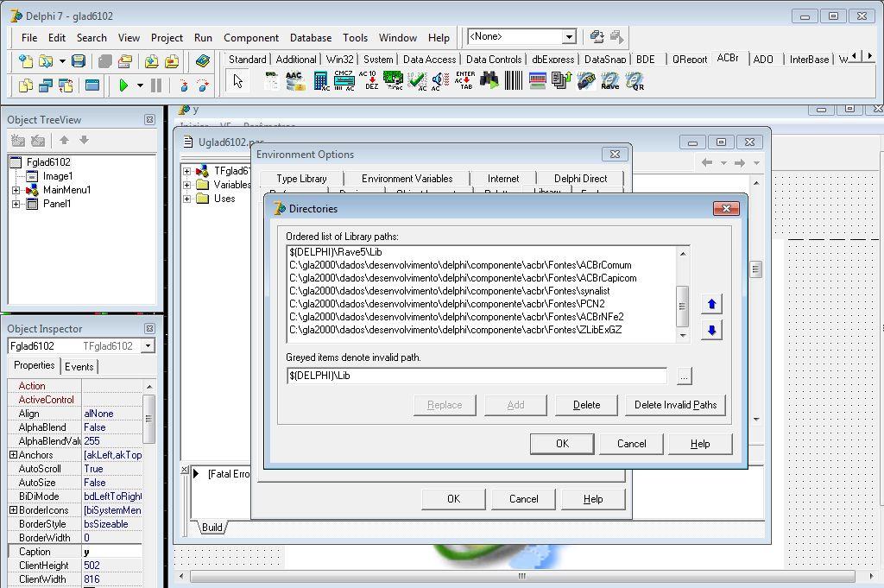
Task: Open the Help contents book icon
Action: [x=202, y=61]
